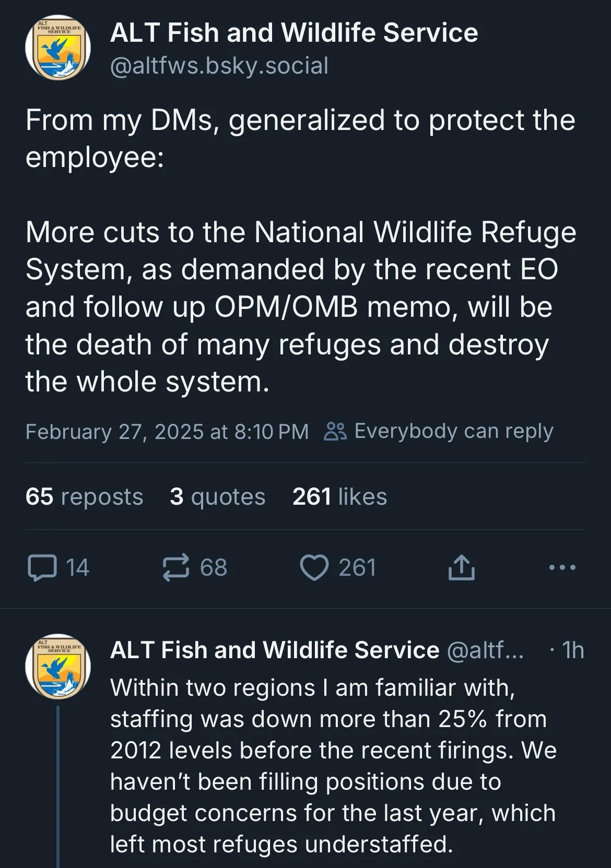Image resolution: width=611 pixels, height=868 pixels.
Task: Open reply post author avatar
Action: coord(57,667)
